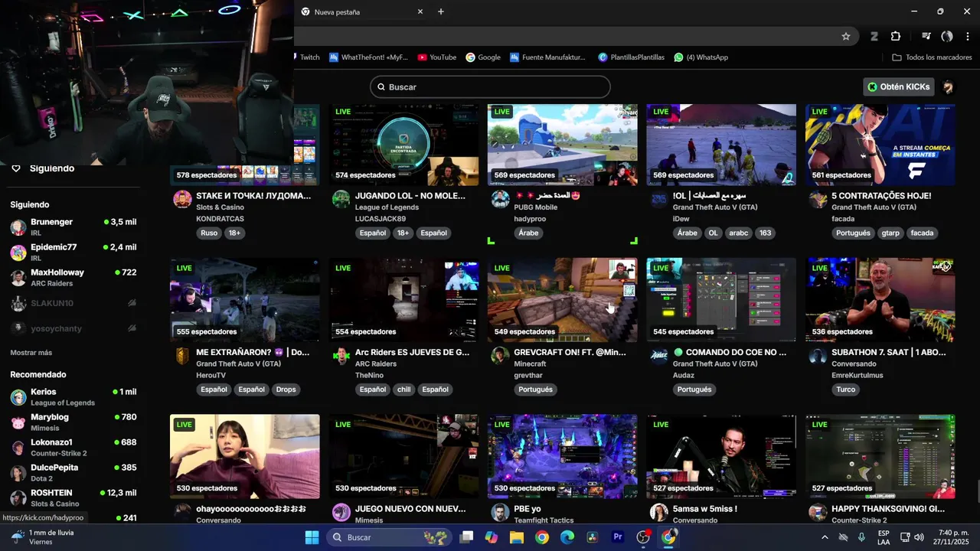Select the Drops tag under HerouTV
This screenshot has height=551, width=980.
coord(286,390)
